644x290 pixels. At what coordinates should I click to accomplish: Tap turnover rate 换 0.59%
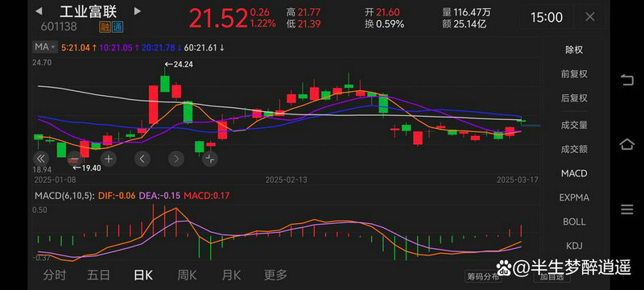pyautogui.click(x=385, y=24)
